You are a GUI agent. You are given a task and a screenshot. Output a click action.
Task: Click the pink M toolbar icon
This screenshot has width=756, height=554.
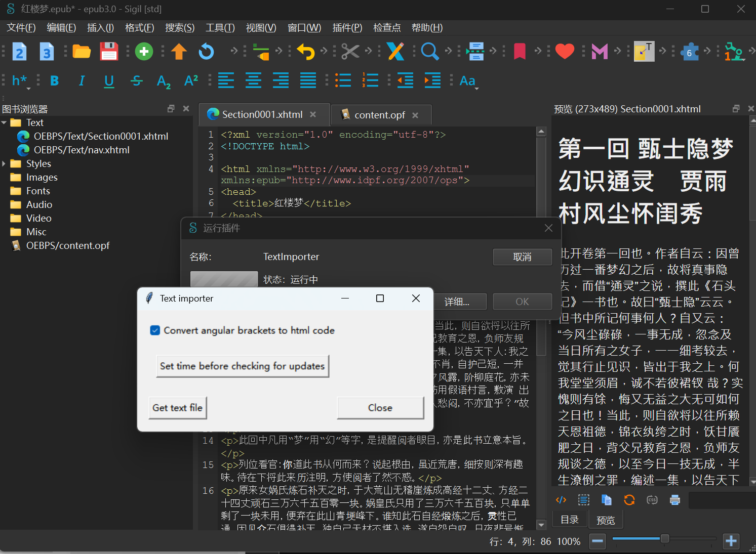(600, 52)
